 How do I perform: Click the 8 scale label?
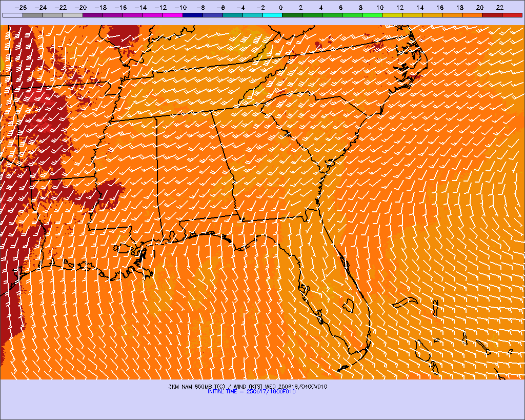(360, 7)
